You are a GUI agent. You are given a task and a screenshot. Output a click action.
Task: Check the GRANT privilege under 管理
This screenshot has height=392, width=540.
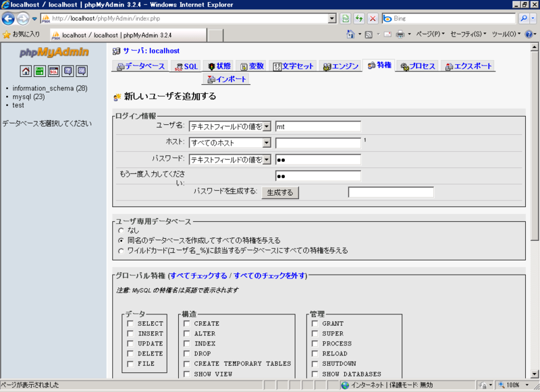coord(314,323)
